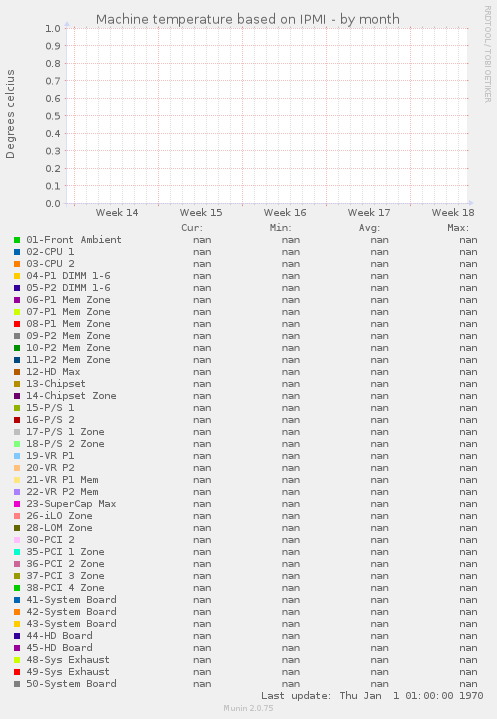The width and height of the screenshot is (497, 719).
Task: Select the '13-Chipset' legend entry
Action: 56,383
